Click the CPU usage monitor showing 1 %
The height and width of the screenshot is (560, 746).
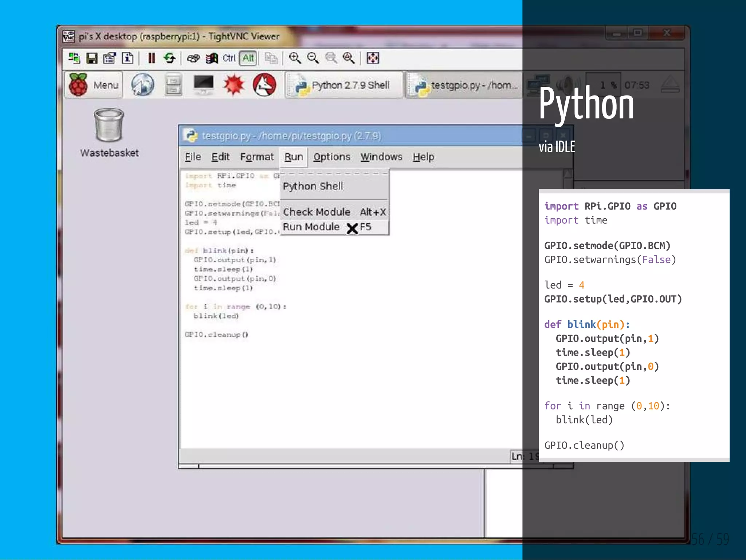(604, 85)
